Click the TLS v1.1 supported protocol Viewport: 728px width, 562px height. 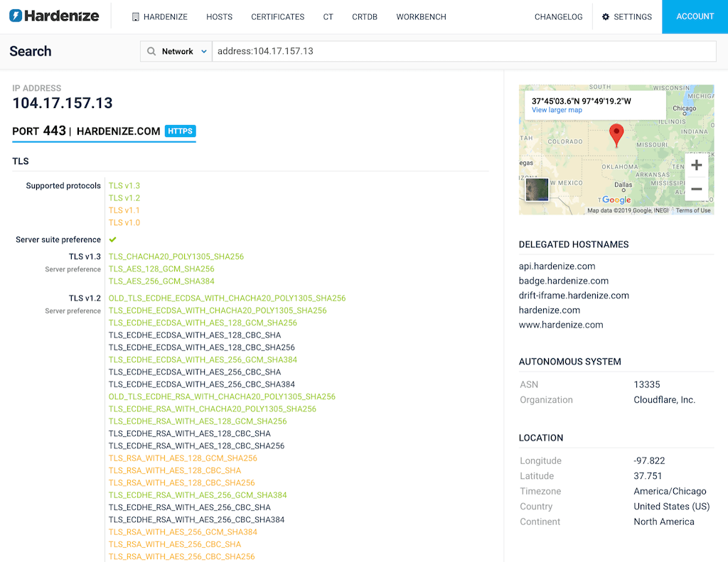tap(124, 210)
